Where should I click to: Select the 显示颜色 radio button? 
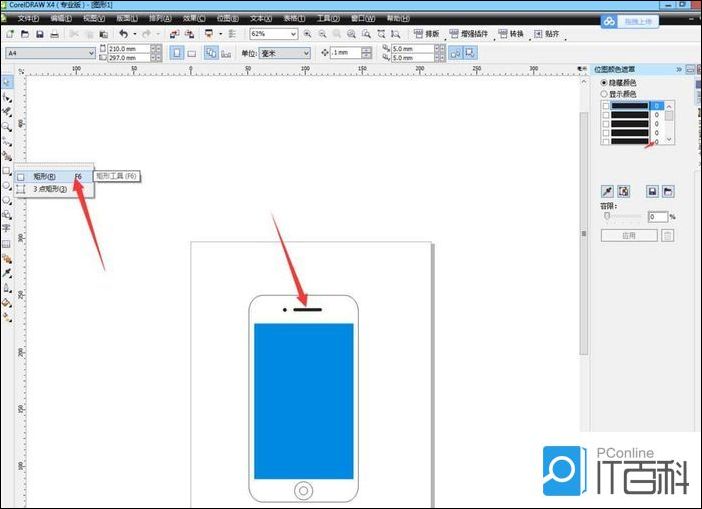coord(603,93)
